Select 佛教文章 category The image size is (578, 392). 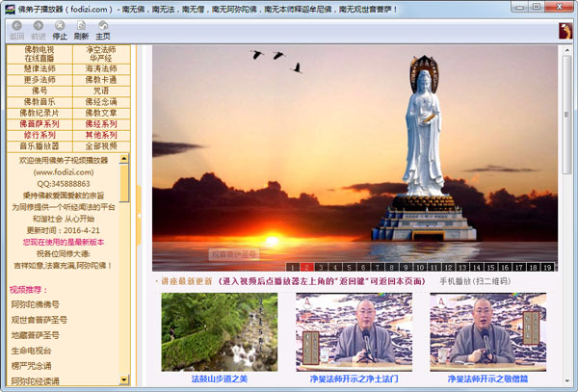pos(101,113)
